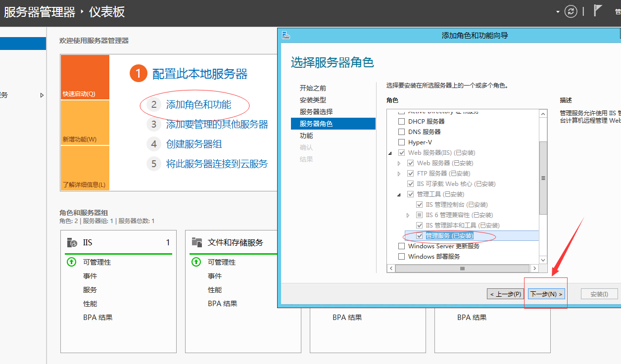
Task: Click the roles list scroll down arrow
Action: (543, 260)
